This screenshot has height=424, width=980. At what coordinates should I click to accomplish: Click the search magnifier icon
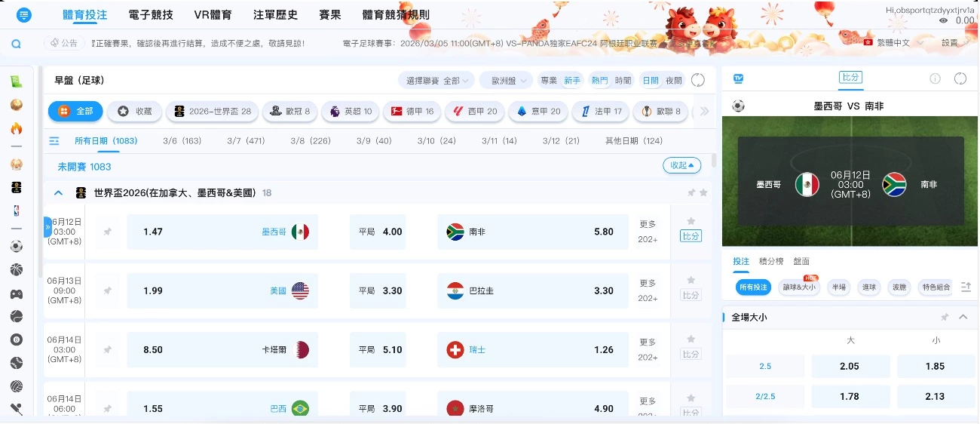(16, 44)
